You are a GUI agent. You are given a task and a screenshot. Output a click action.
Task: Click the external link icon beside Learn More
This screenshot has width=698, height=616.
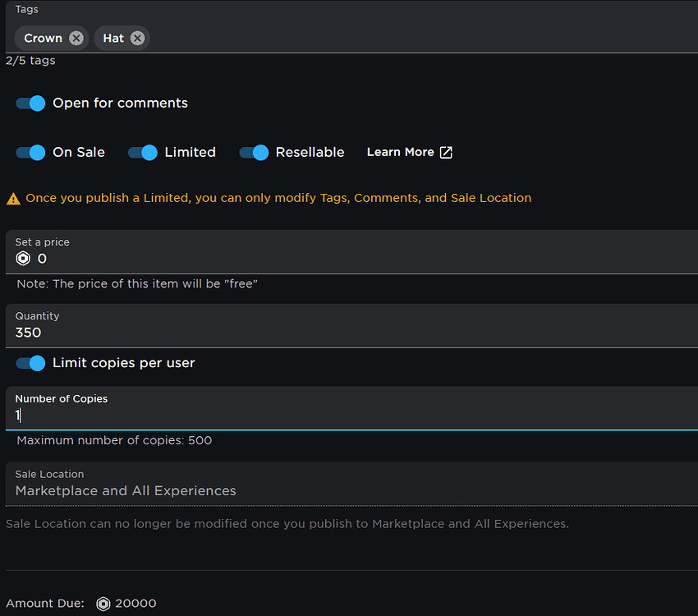click(x=446, y=152)
